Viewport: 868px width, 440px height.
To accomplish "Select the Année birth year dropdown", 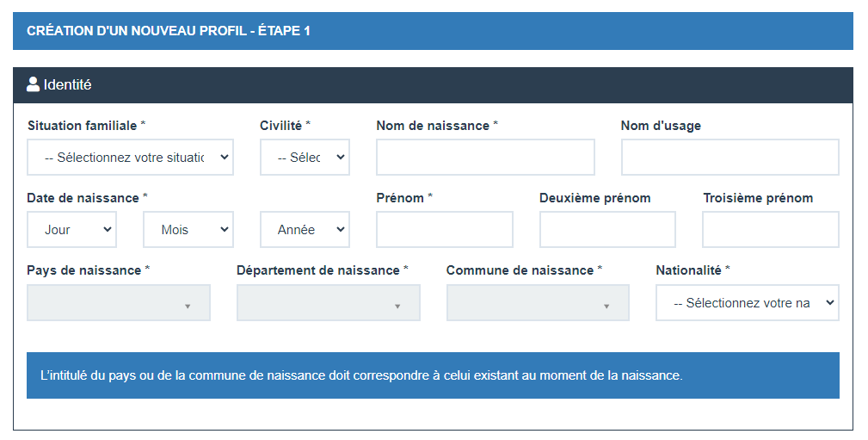I will [x=305, y=229].
